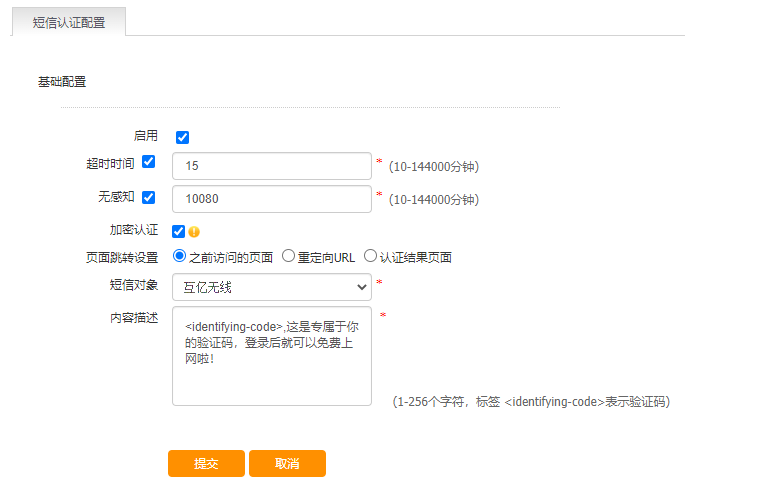
Task: Click the 无感知 input field with 10080
Action: click(272, 199)
